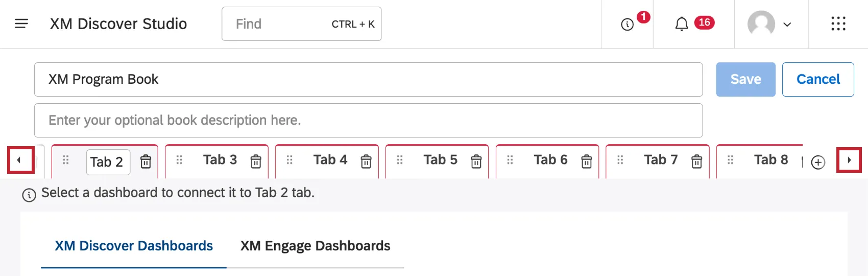
Task: Grab the drag handle of Tab 5
Action: coord(400,160)
